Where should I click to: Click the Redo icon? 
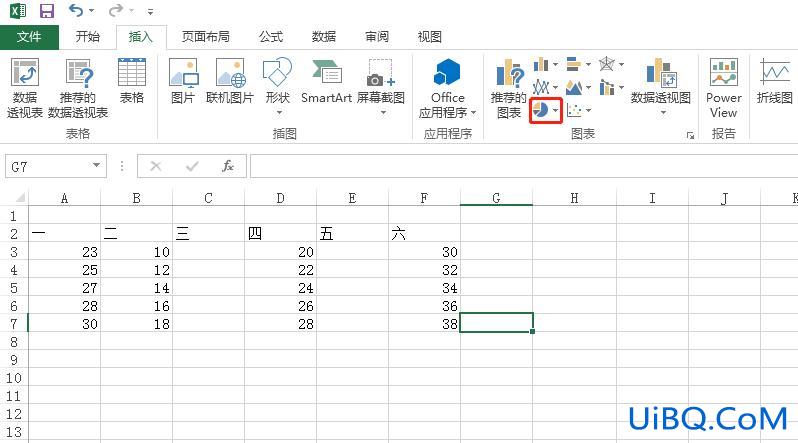116,10
